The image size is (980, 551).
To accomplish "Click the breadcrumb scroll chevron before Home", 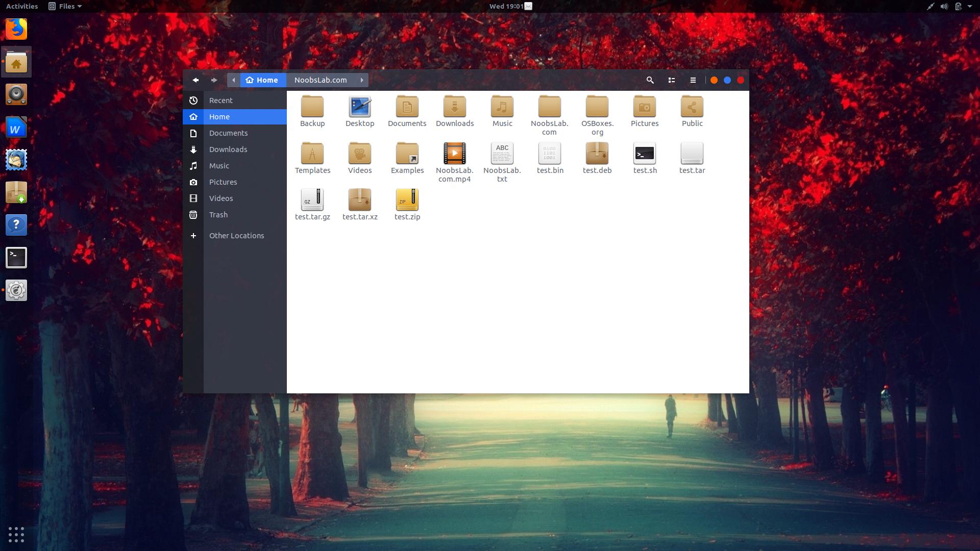I will tap(233, 80).
